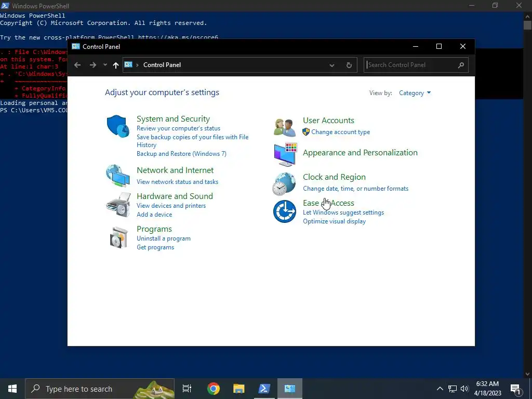Click the Programs disc box icon
This screenshot has width=532, height=399.
119,237
